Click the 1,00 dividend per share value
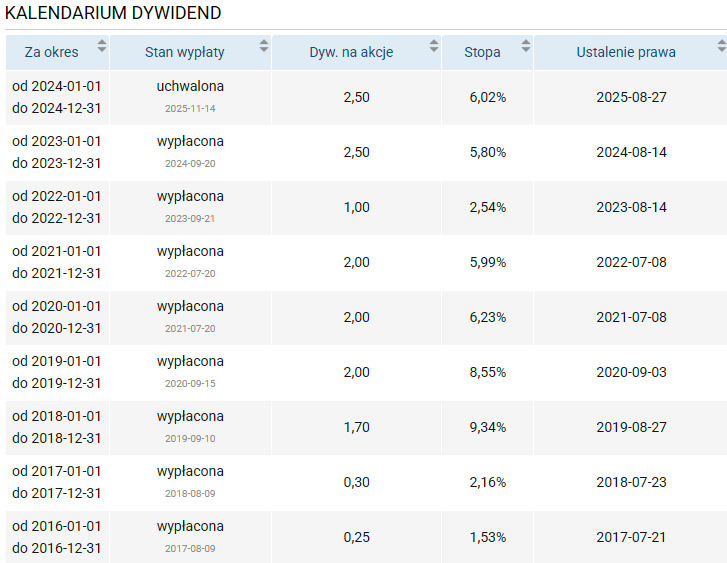The image size is (727, 563). 356,207
